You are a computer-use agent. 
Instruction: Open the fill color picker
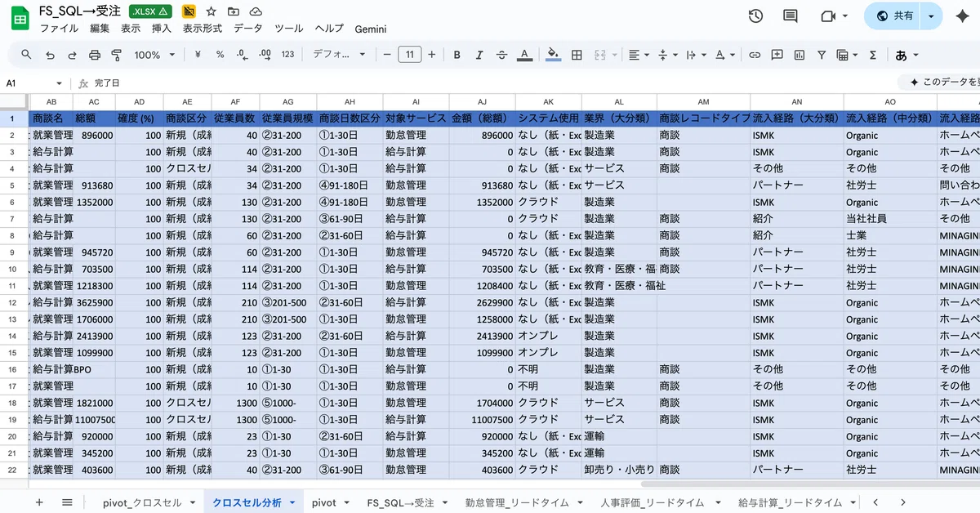[x=554, y=55]
